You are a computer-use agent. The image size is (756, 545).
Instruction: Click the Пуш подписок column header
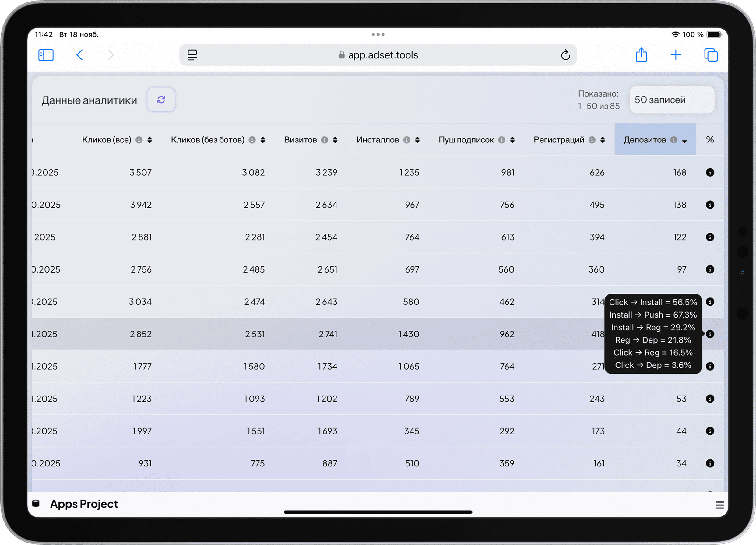[x=466, y=140]
